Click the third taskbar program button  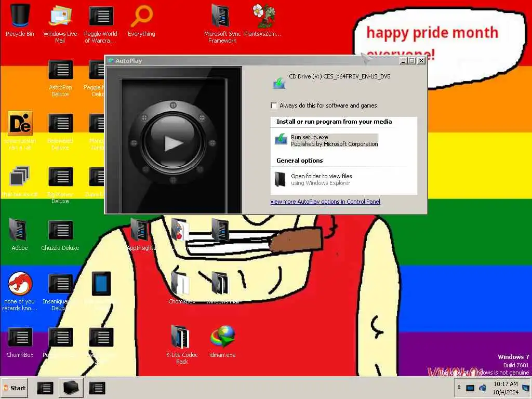click(x=97, y=388)
